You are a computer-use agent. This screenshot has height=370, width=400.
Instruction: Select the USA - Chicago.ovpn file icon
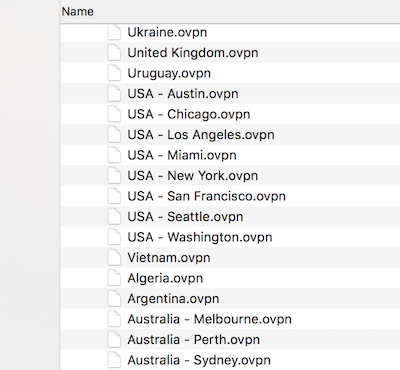click(x=114, y=114)
